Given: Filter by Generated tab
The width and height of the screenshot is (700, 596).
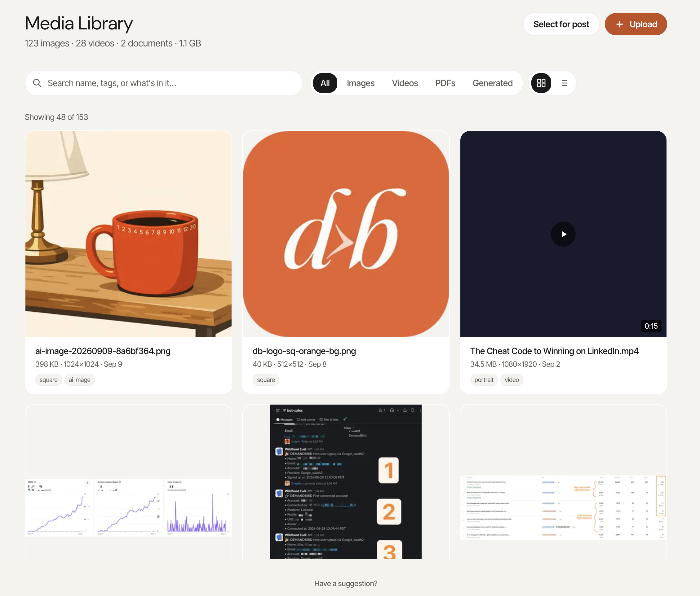Looking at the screenshot, I should (x=492, y=83).
